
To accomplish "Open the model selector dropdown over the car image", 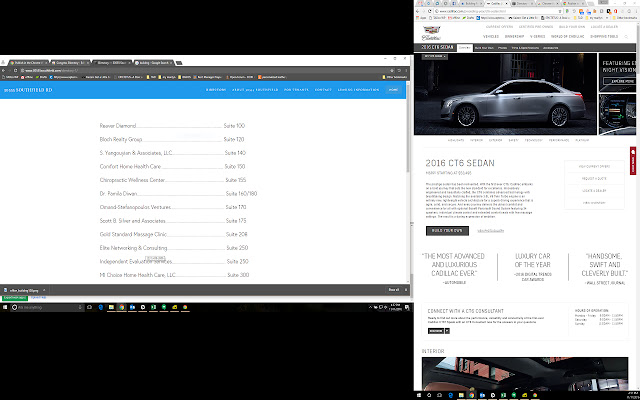I will point(435,56).
